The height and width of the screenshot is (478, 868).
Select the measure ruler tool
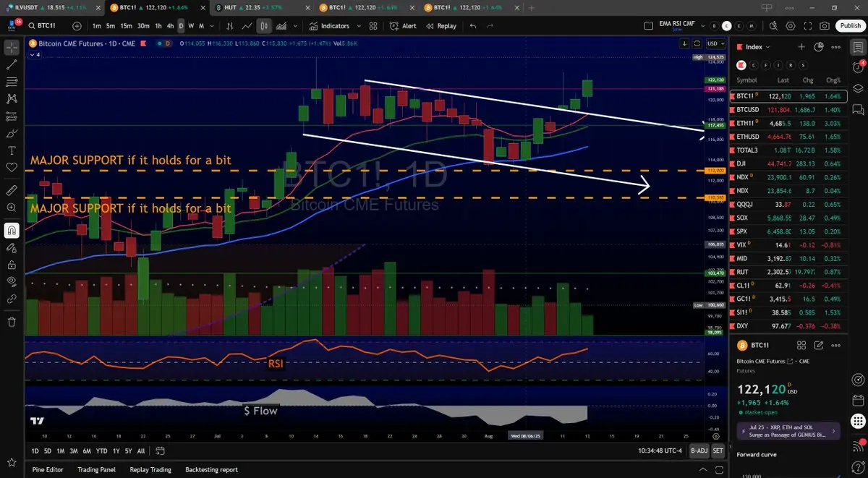(12, 191)
